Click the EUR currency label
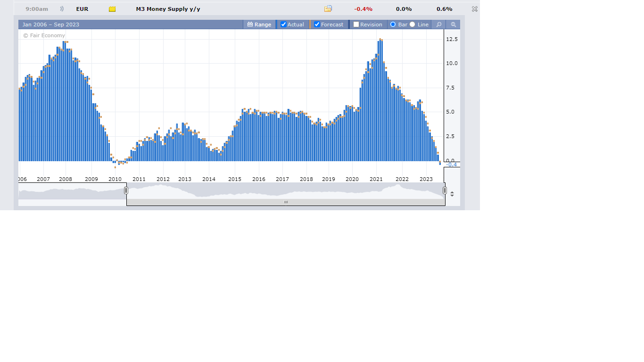 pos(82,9)
